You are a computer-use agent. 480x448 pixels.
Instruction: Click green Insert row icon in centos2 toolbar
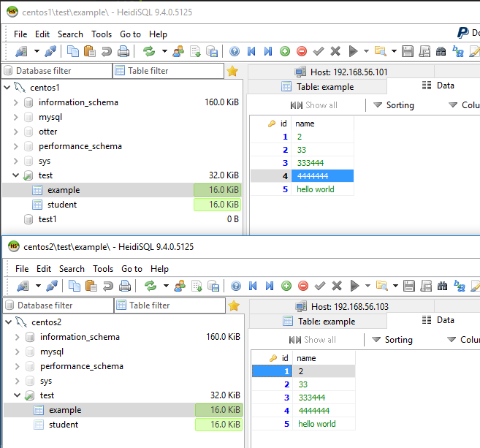[x=286, y=286]
